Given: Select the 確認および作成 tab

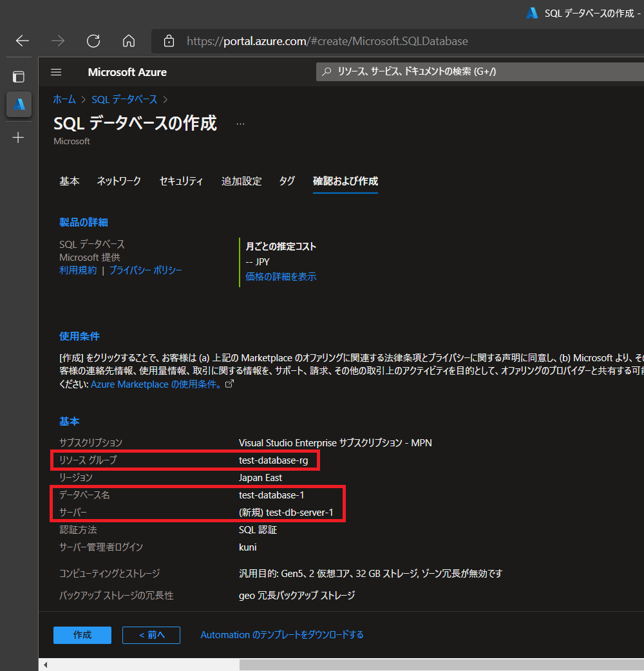Looking at the screenshot, I should pyautogui.click(x=345, y=181).
